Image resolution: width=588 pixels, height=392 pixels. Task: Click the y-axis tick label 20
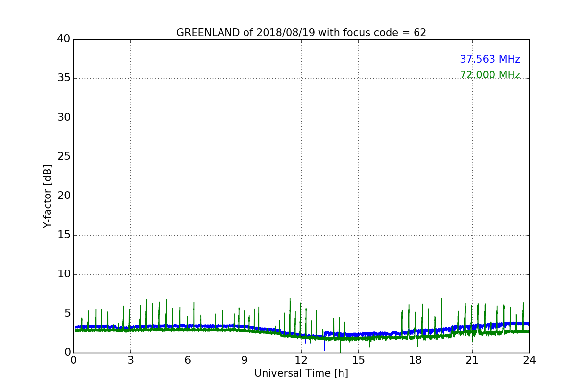tap(64, 196)
